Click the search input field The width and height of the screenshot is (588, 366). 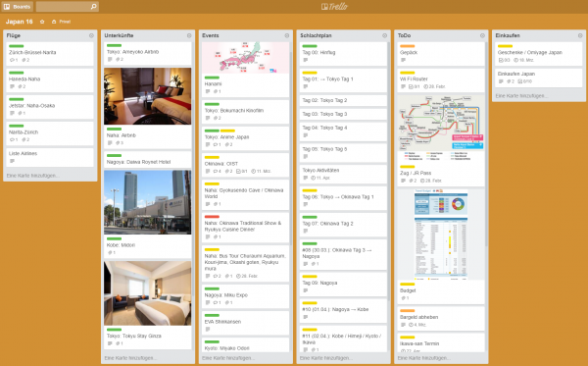click(63, 7)
